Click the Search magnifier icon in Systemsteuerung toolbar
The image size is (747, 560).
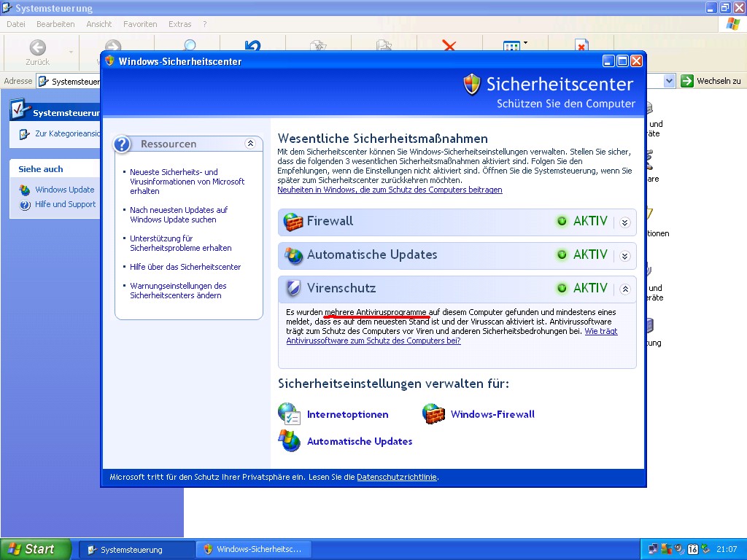point(190,46)
